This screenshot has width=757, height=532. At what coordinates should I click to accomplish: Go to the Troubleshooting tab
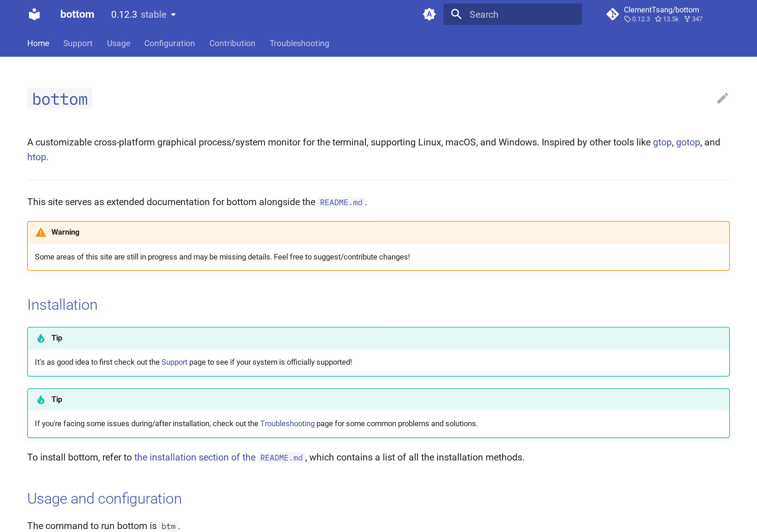tap(299, 43)
